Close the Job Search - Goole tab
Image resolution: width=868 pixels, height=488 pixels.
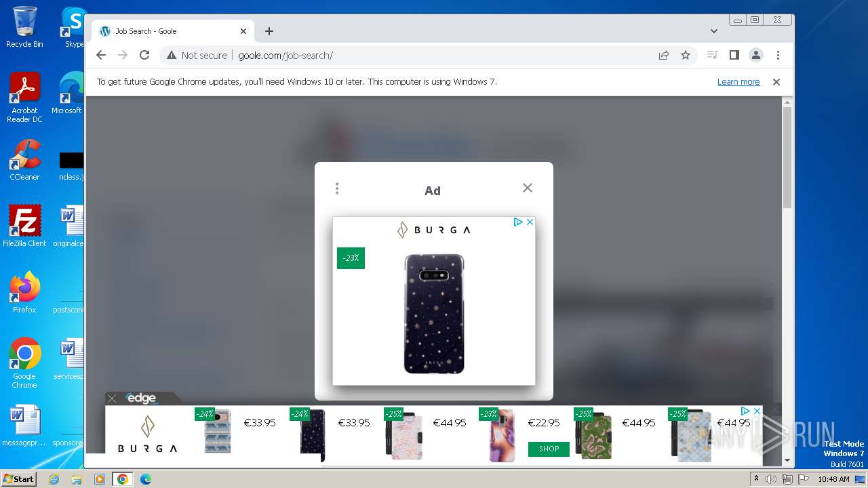click(243, 31)
